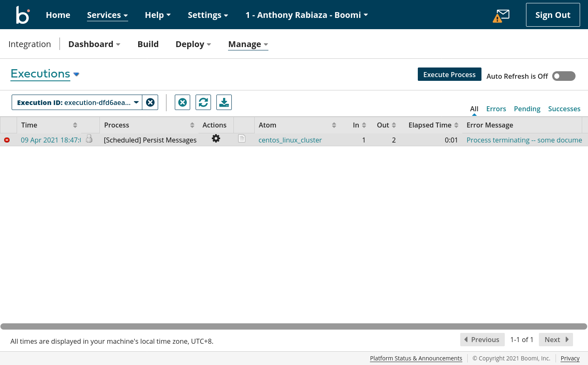Click the red error status icon
This screenshot has height=365, width=588.
click(x=7, y=140)
